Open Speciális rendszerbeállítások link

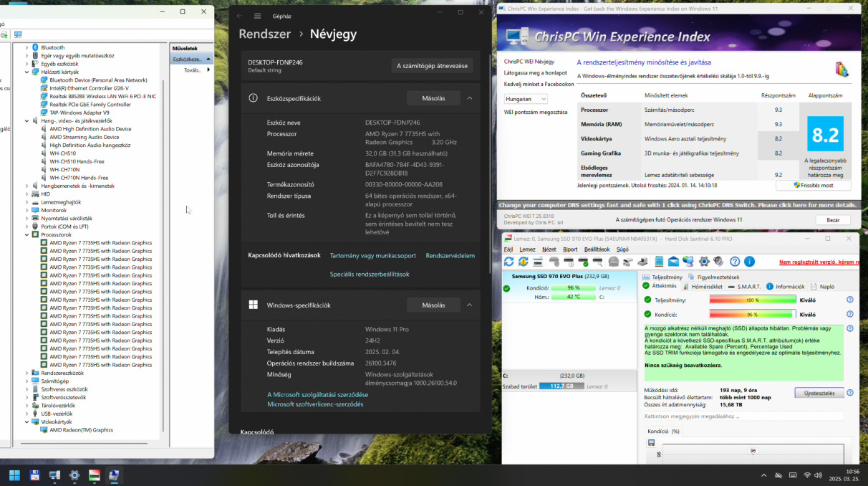(370, 274)
